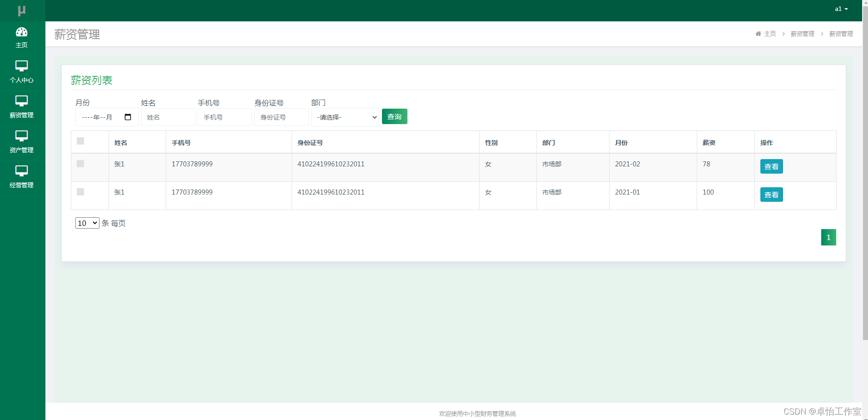Check the row checkbox for 2021-01 record
This screenshot has width=868, height=420.
80,192
